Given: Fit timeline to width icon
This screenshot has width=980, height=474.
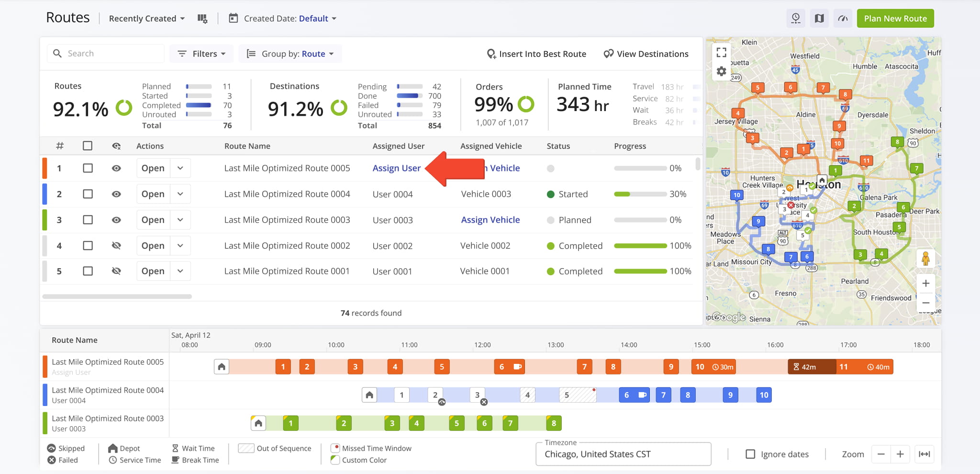Looking at the screenshot, I should pos(924,454).
